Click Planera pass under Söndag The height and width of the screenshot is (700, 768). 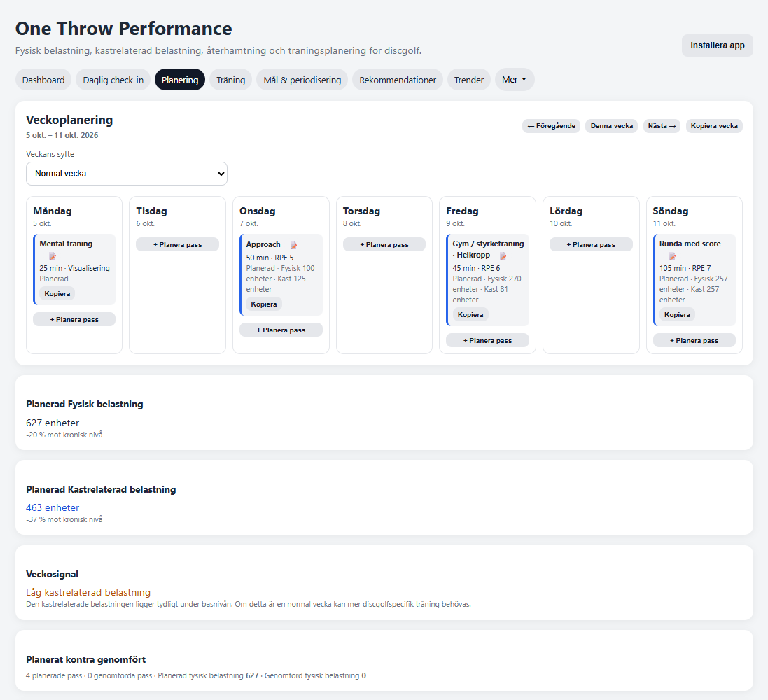tap(694, 340)
